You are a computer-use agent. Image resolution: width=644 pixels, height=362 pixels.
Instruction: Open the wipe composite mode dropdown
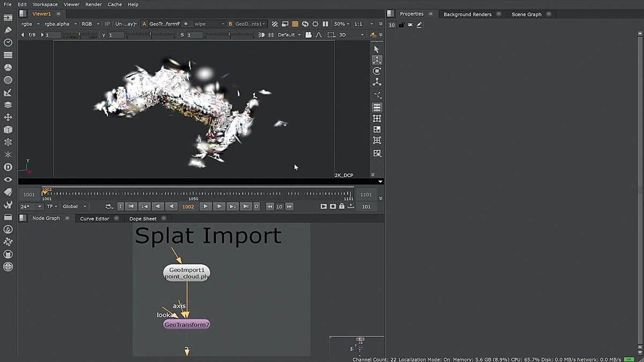click(209, 24)
